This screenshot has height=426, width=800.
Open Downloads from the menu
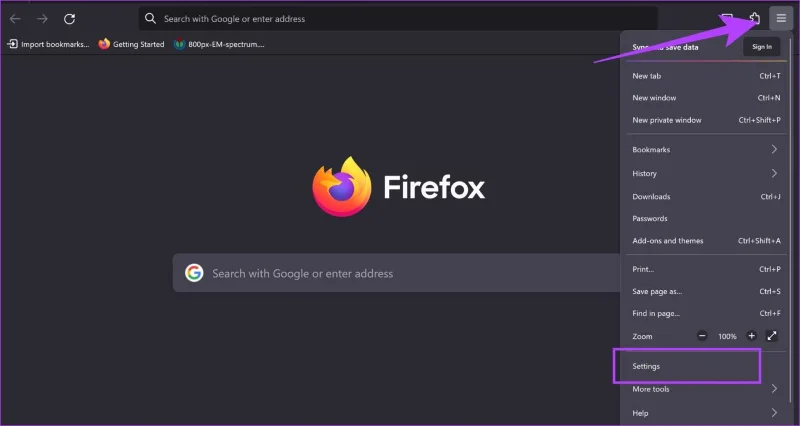point(706,196)
